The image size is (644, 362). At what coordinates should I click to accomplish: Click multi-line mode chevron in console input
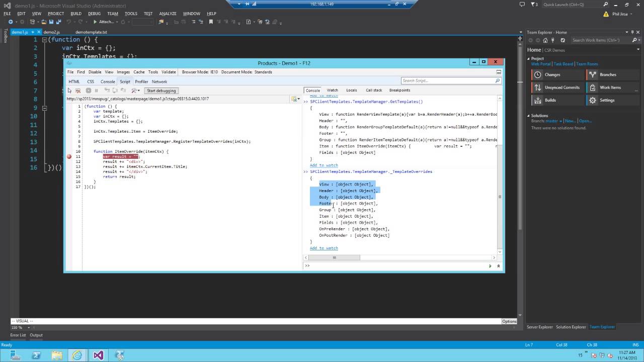499,266
